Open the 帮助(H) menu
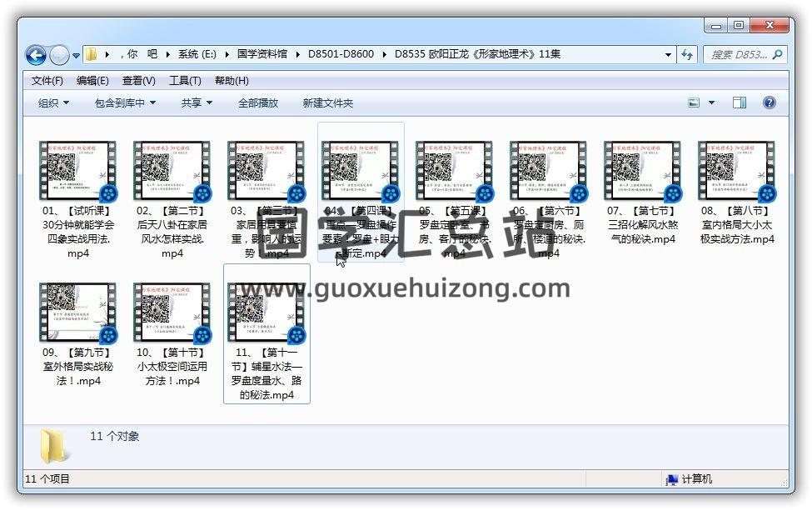Screen dimensions: 812x511 (232, 81)
